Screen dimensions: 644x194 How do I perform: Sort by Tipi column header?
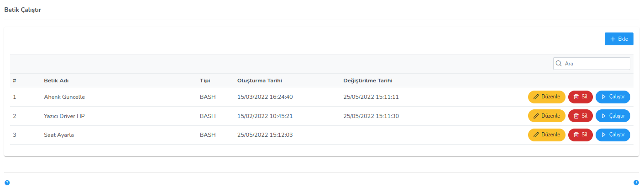pyautogui.click(x=205, y=81)
